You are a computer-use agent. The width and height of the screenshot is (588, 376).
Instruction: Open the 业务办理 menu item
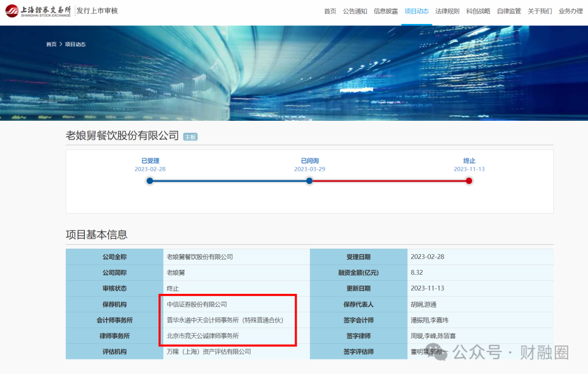(x=571, y=11)
